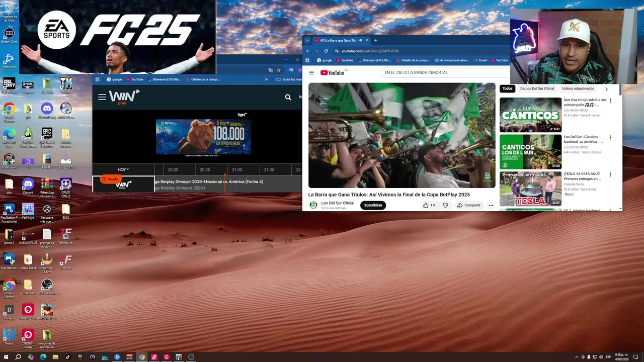Open 'NUEVOS CÁNTICOS' video thumbnail
Viewport: 644px width, 362px height.
click(x=530, y=115)
